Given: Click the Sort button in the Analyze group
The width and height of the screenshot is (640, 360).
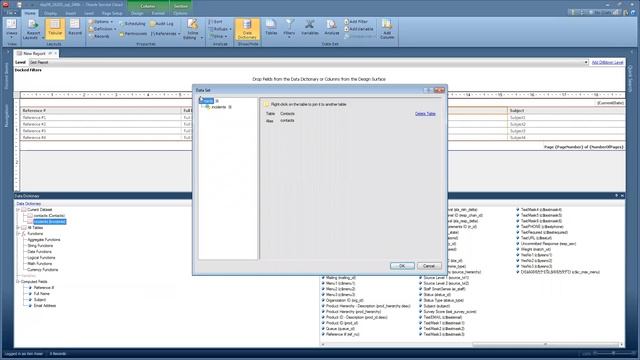Looking at the screenshot, I should [x=215, y=22].
